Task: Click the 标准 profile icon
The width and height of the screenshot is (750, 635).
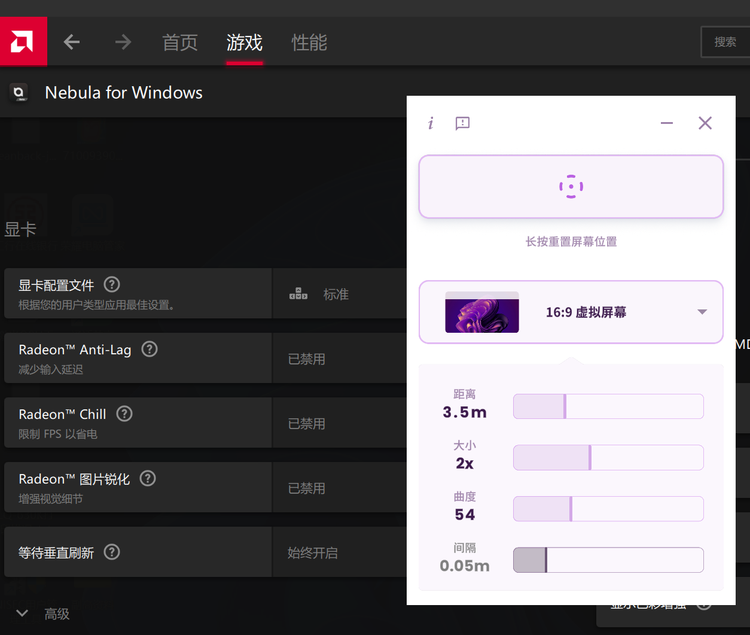Action: 298,294
